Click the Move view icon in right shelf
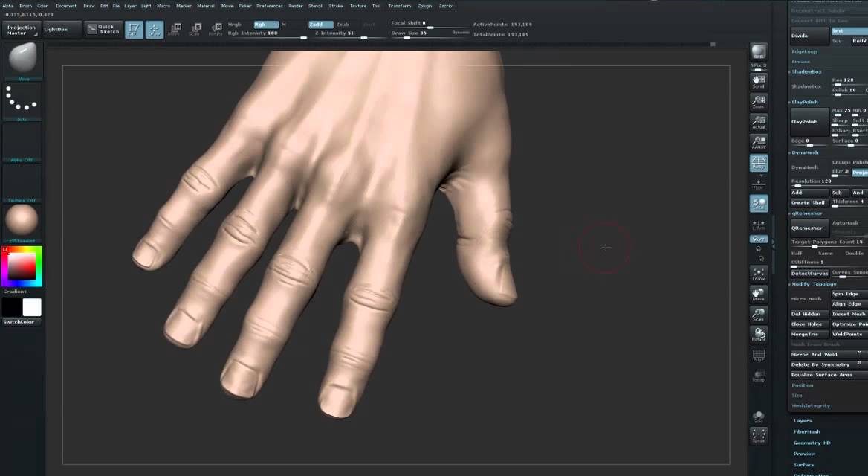868x476 pixels. (x=759, y=295)
